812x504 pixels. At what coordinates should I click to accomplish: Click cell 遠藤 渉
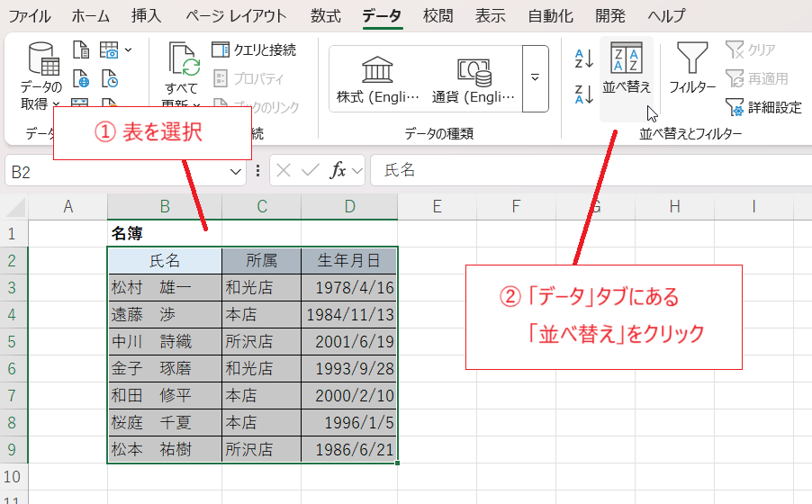(165, 314)
